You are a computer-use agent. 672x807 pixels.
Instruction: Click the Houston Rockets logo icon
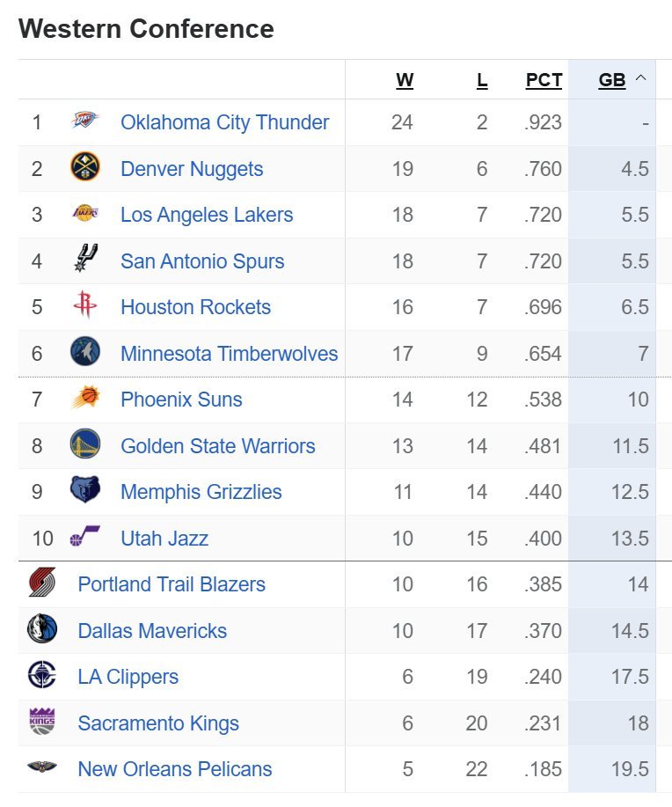pos(85,307)
